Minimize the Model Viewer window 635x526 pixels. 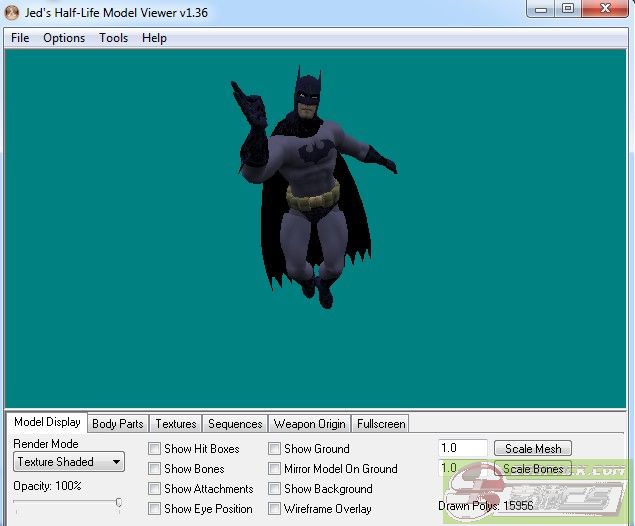(541, 9)
